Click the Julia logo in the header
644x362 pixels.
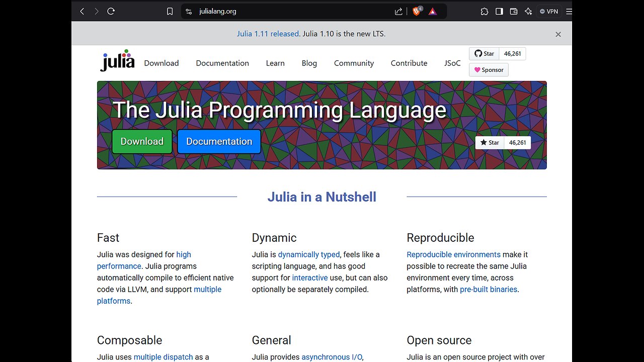(117, 60)
